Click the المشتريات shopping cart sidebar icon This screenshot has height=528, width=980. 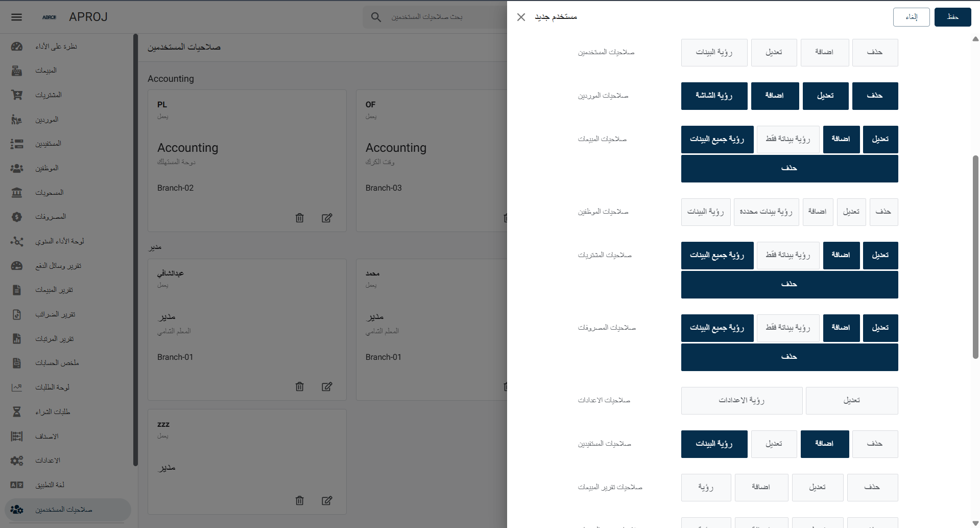[17, 95]
